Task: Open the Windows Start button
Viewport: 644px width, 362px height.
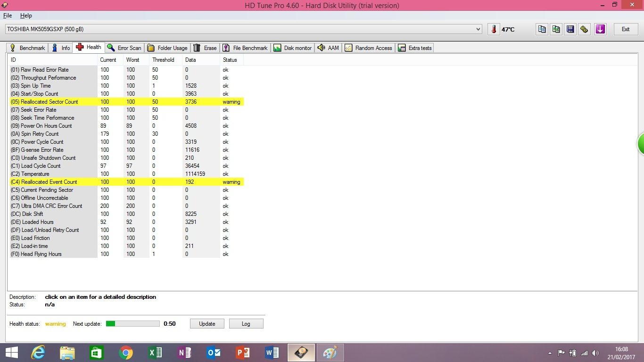Action: pyautogui.click(x=11, y=353)
